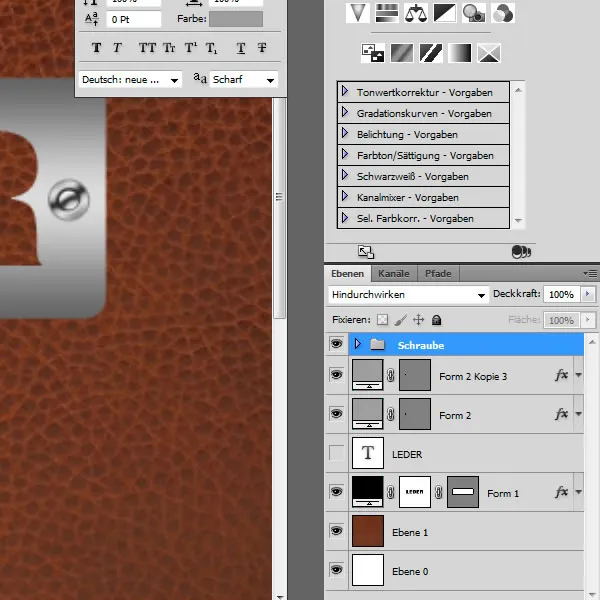This screenshot has width=600, height=600.
Task: Add a Color Balance adjustment (scales icon)
Action: tap(417, 13)
